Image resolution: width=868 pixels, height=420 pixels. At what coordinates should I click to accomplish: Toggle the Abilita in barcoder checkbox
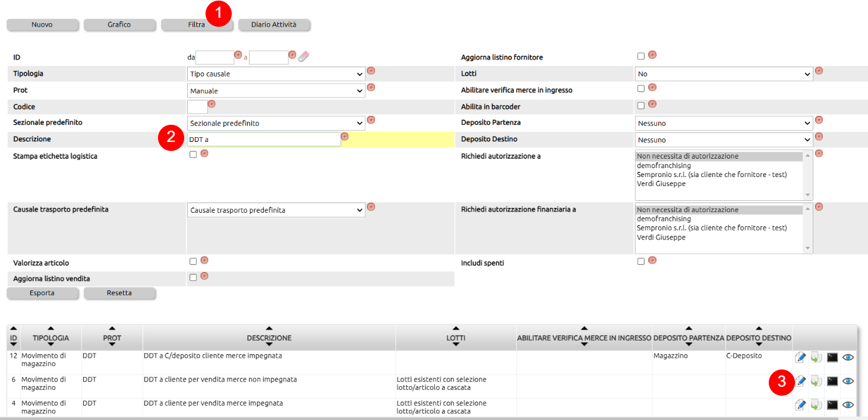click(640, 105)
